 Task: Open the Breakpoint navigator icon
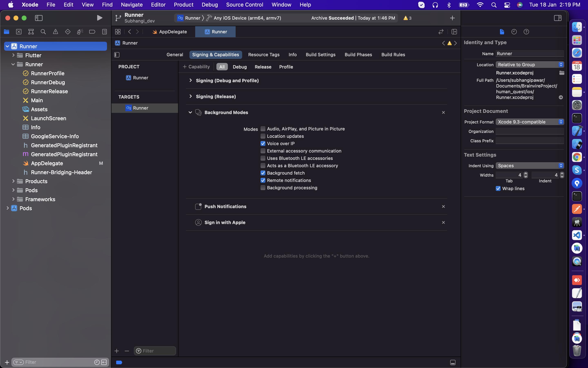[92, 32]
